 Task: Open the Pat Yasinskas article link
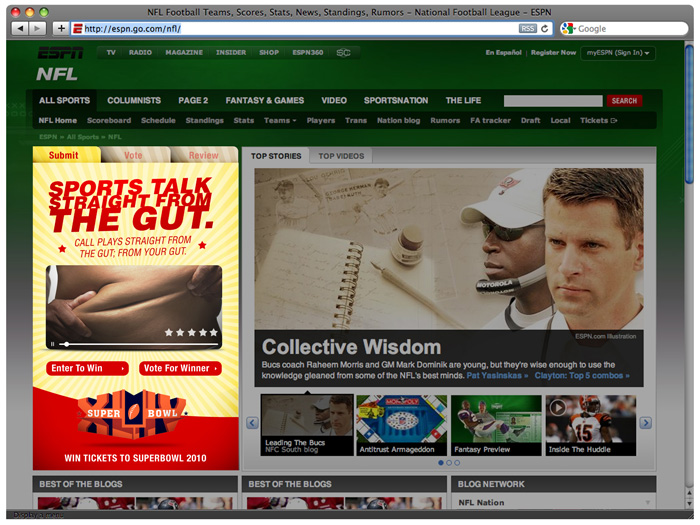497,375
